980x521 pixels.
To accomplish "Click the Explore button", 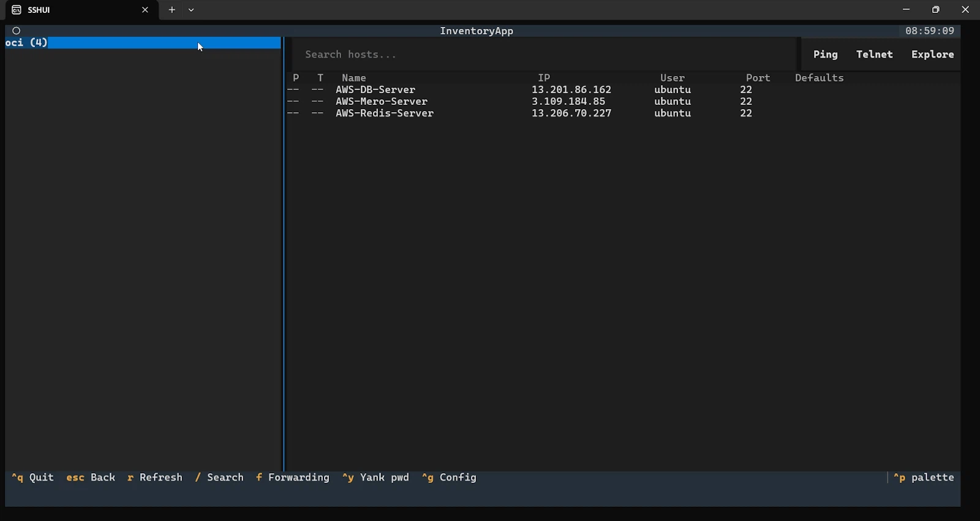I will click(x=932, y=55).
